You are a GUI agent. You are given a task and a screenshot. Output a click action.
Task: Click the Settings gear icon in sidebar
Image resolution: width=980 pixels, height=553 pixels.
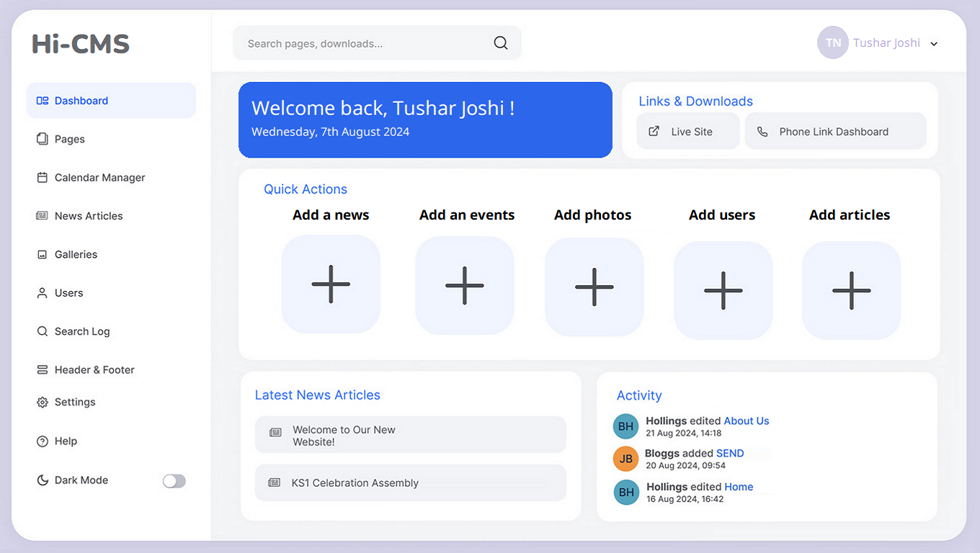pyautogui.click(x=43, y=403)
